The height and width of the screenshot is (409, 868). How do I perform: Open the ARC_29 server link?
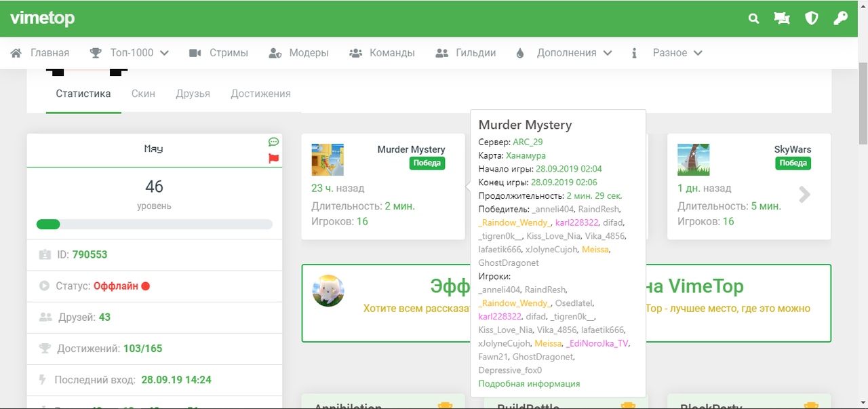(x=528, y=142)
